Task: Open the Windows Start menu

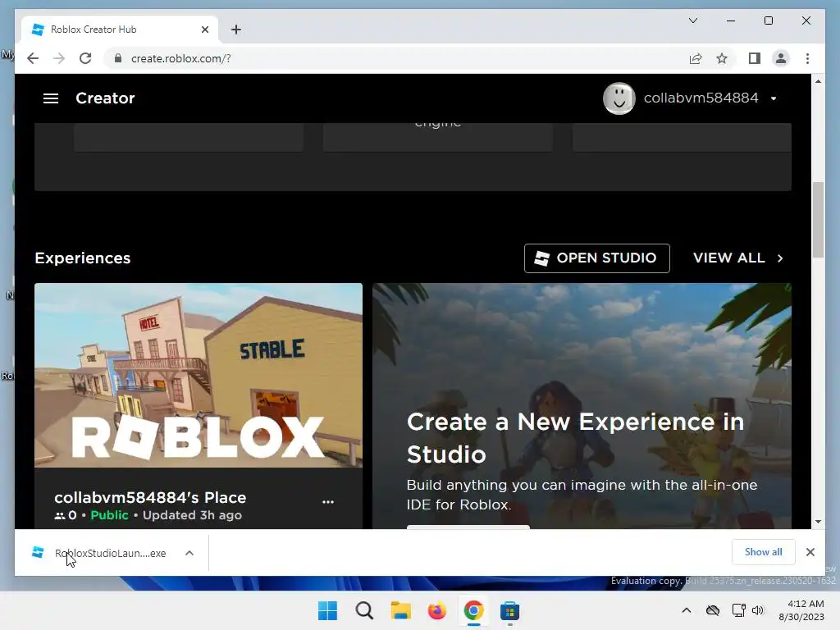Action: pos(327,610)
